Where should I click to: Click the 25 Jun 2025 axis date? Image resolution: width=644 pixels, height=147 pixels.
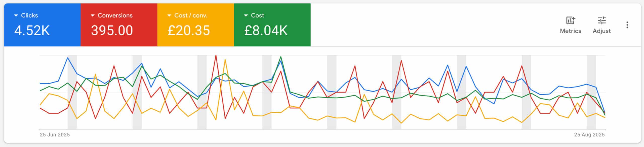pos(55,135)
